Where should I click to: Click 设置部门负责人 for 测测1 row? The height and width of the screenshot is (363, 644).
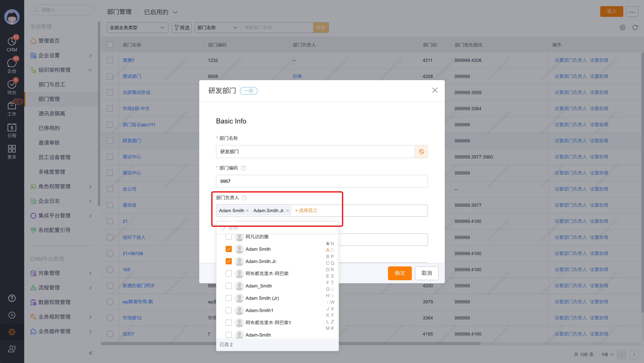(x=570, y=60)
